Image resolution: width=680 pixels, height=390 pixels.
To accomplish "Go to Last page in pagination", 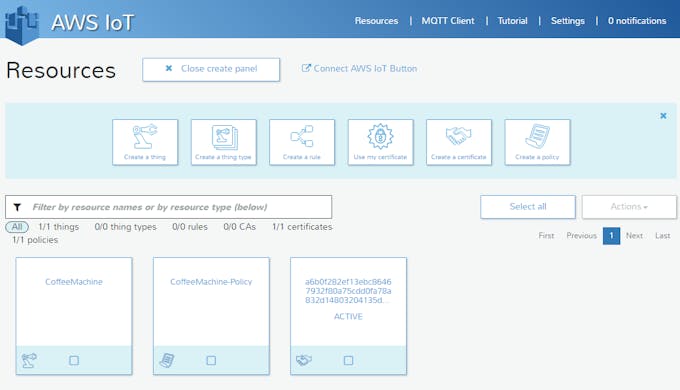I will [663, 236].
